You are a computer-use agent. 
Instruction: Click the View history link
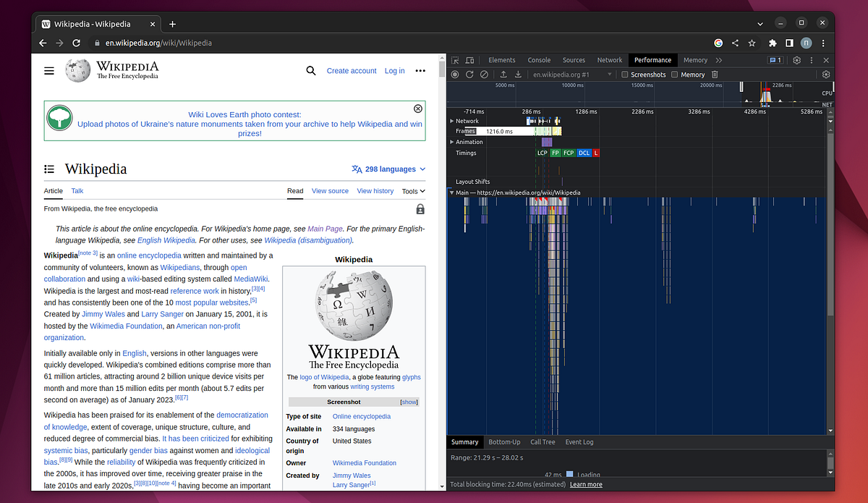[375, 191]
